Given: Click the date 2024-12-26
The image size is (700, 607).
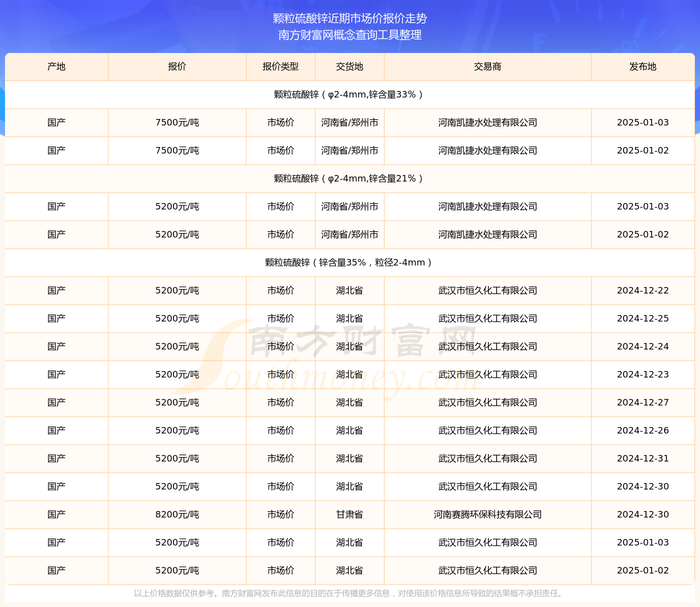Looking at the screenshot, I should (x=642, y=430).
